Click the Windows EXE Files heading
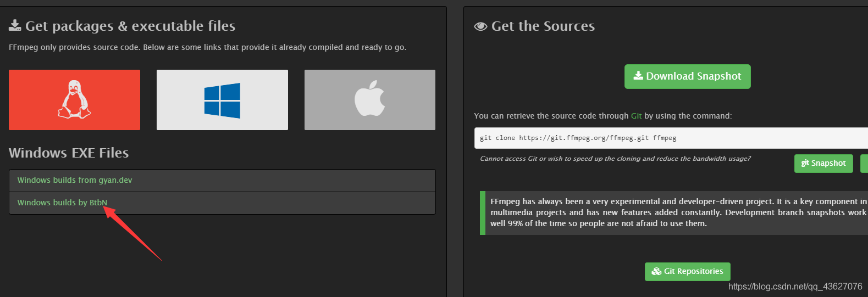The image size is (868, 297). click(x=69, y=153)
